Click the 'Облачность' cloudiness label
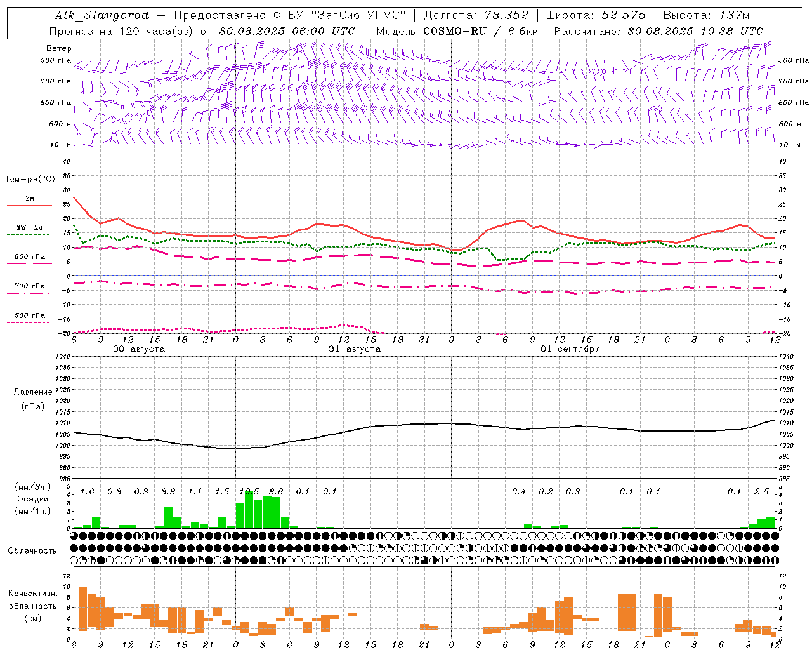 click(x=32, y=551)
